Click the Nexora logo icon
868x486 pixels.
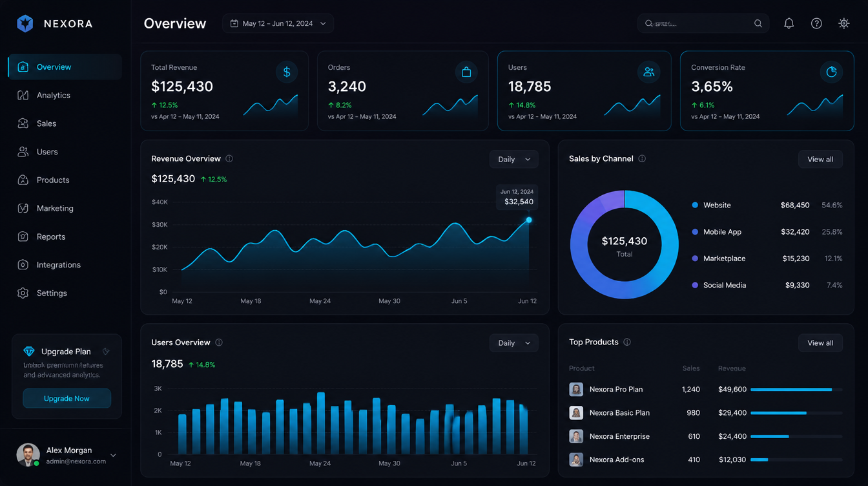25,24
